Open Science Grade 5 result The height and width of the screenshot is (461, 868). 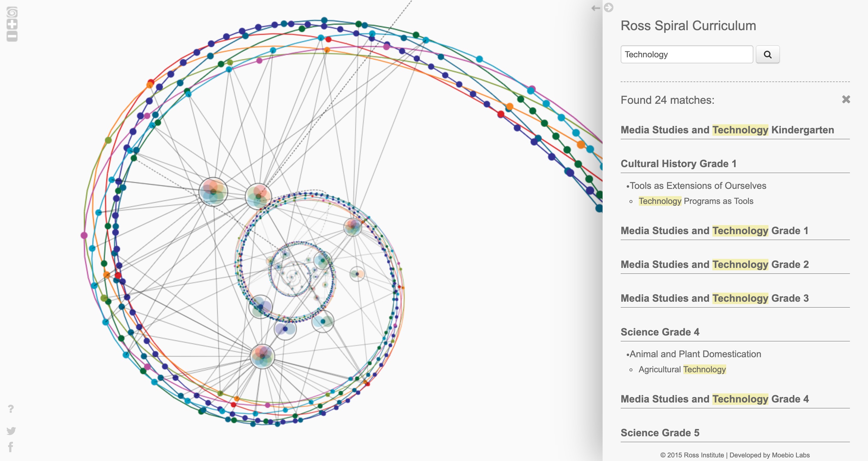click(660, 433)
